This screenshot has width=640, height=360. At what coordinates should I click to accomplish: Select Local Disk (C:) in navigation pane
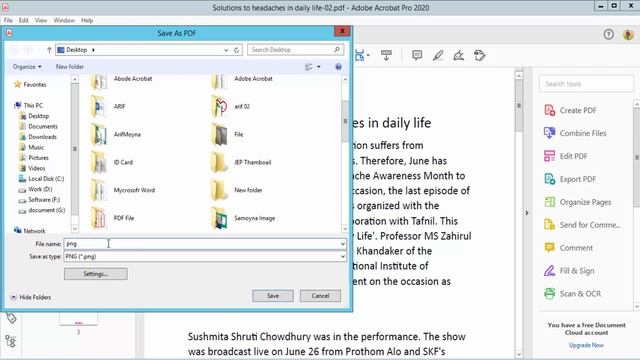coord(42,179)
